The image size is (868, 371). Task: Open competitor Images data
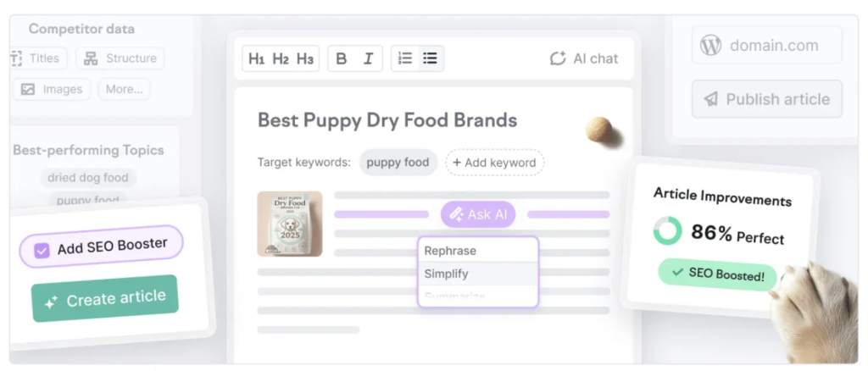coord(52,89)
